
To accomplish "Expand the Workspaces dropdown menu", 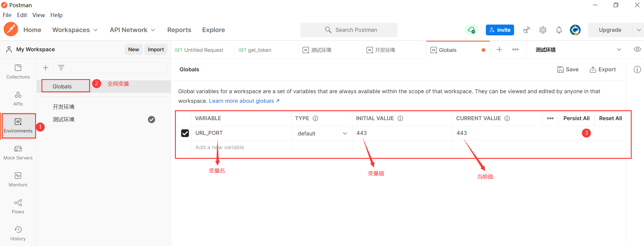I will click(75, 30).
